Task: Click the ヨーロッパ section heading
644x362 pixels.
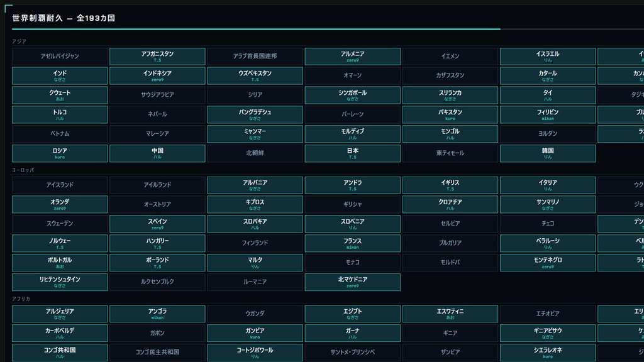Action: click(23, 170)
